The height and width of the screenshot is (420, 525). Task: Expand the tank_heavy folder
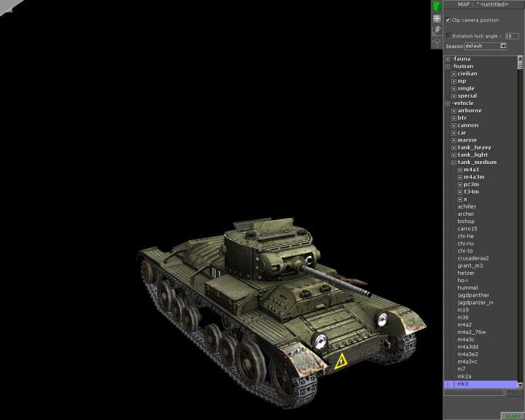(454, 147)
